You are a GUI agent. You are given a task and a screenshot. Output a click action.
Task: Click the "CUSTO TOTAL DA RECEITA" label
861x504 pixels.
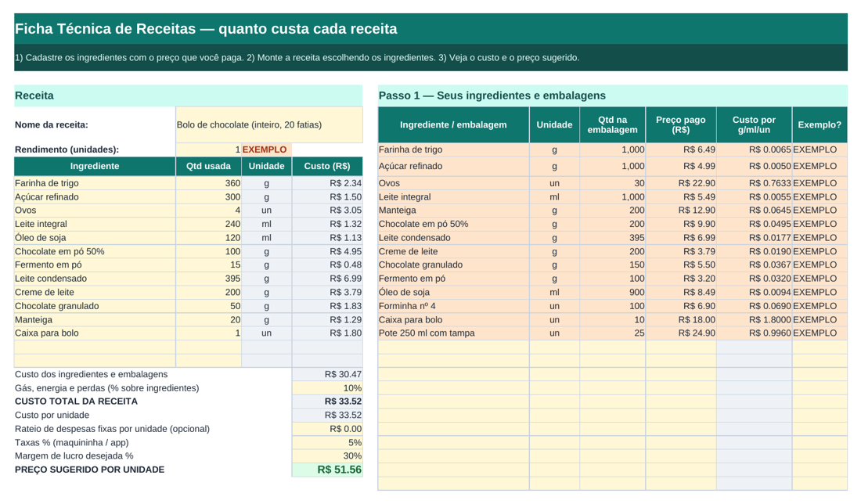77,401
